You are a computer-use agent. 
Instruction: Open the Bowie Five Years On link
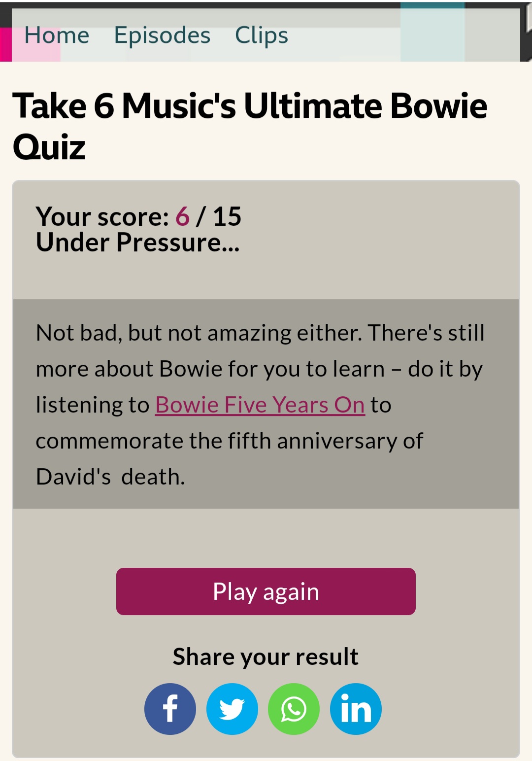pyautogui.click(x=260, y=405)
